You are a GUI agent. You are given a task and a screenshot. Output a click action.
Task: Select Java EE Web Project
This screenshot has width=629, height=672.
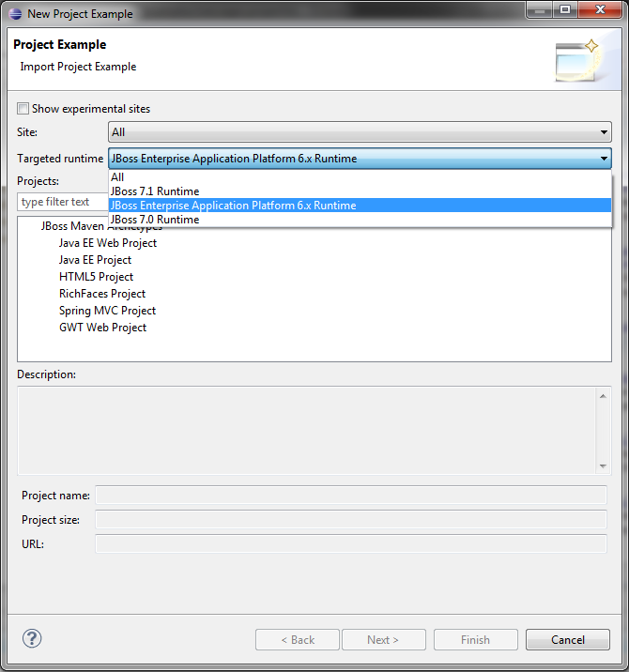(108, 243)
